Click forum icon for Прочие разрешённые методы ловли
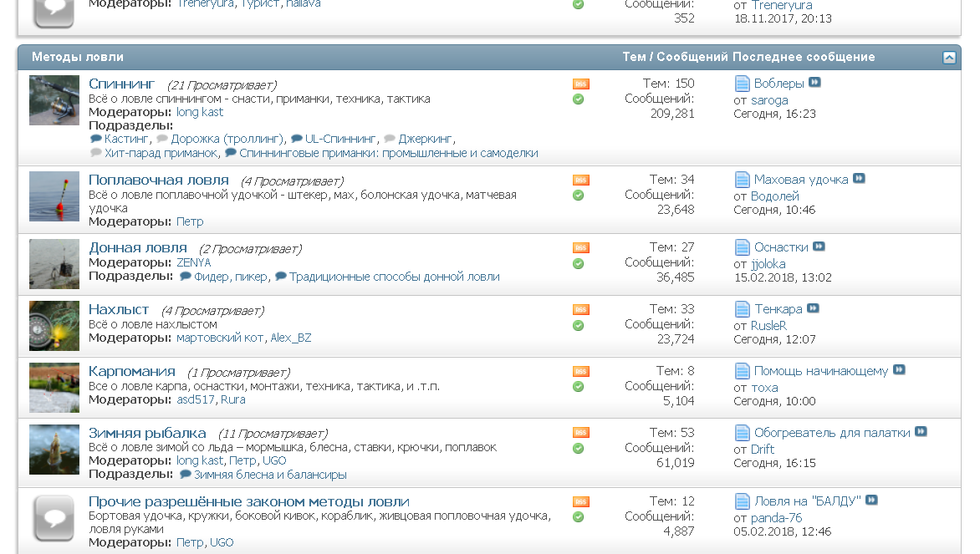The width and height of the screenshot is (980, 554). (x=54, y=518)
